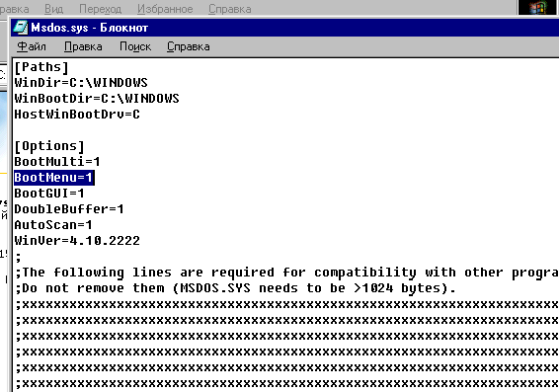The height and width of the screenshot is (392, 559).
Task: Click the HostWinBootDrv=C line
Action: (x=77, y=114)
